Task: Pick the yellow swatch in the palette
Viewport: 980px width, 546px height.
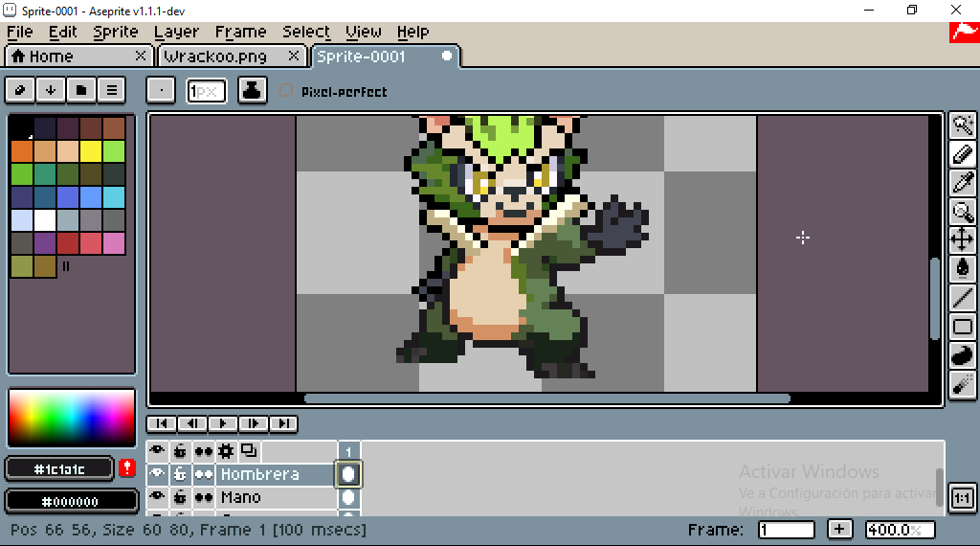Action: coord(91,151)
